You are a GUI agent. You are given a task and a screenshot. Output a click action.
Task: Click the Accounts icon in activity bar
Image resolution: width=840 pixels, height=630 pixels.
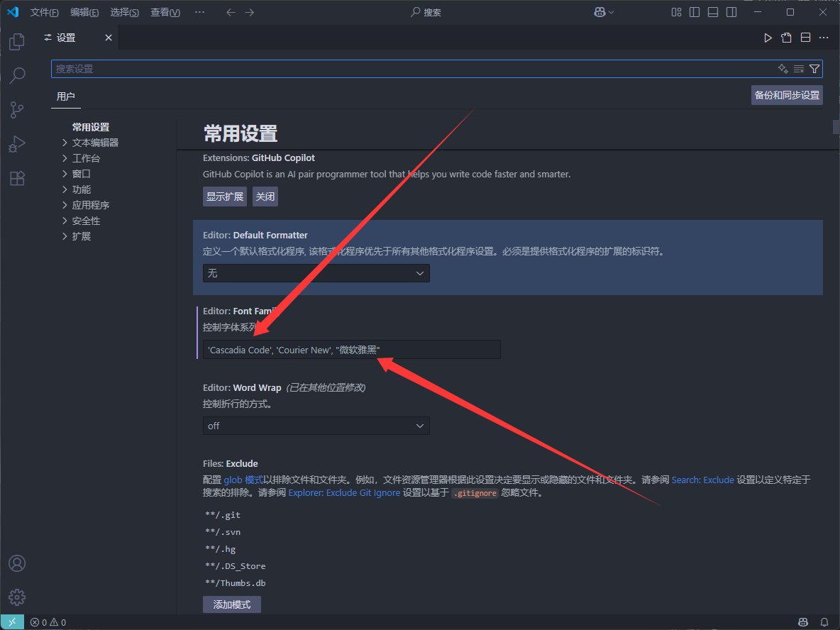pyautogui.click(x=17, y=563)
